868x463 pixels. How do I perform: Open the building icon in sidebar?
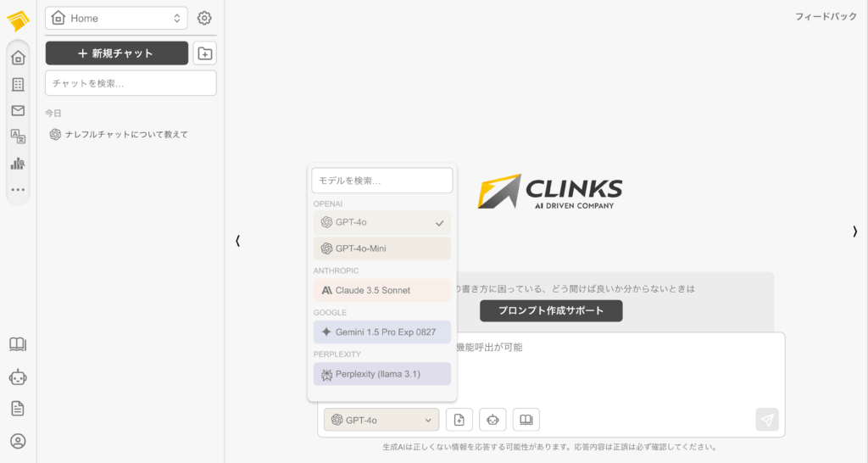18,85
